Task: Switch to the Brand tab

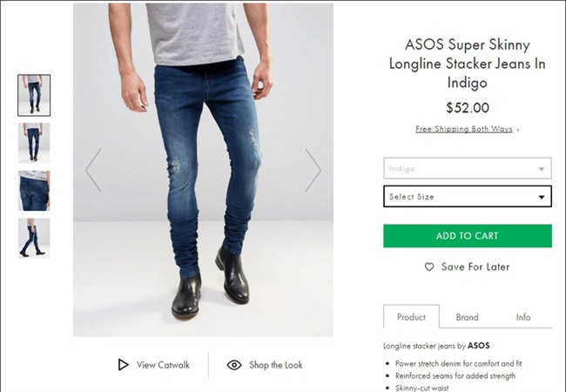Action: click(x=467, y=317)
